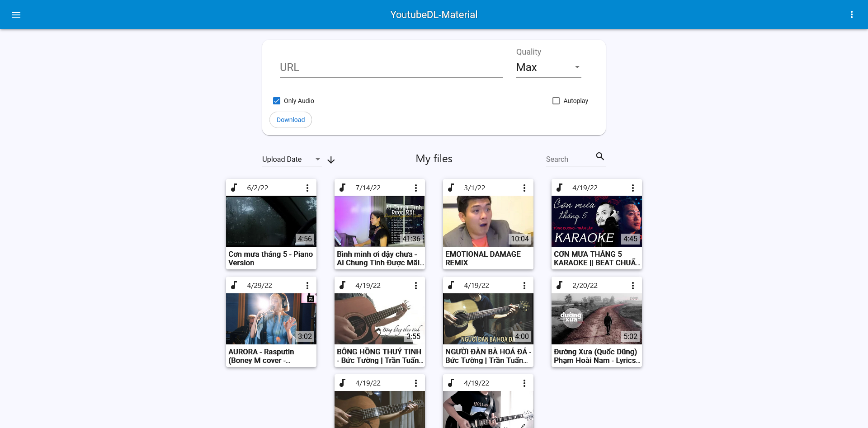Open the KARAOKE Cơn mưa tháng 5 thumbnail
The width and height of the screenshot is (868, 428).
(x=597, y=221)
